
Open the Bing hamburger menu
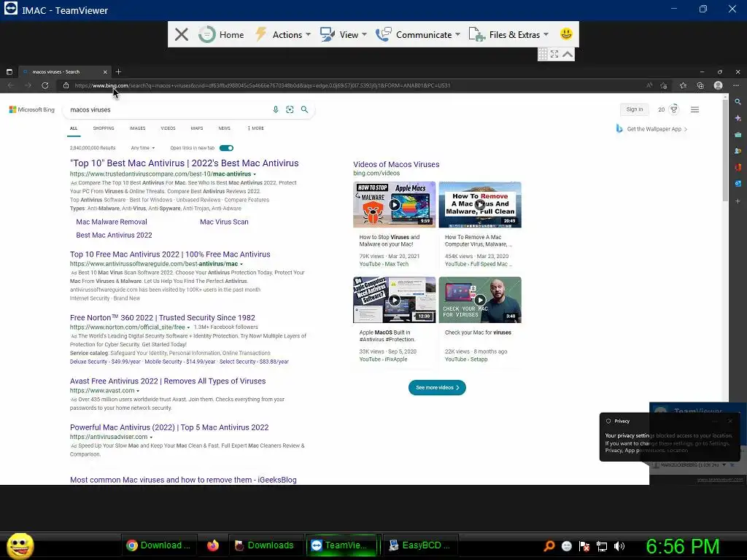pos(694,109)
